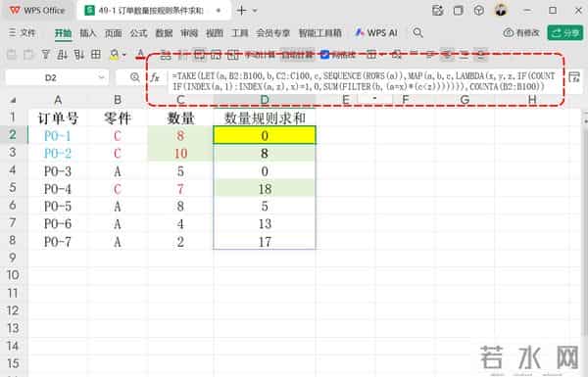Click the formula panel icon at right of formula bar
The height and width of the screenshot is (377, 588).
[573, 77]
